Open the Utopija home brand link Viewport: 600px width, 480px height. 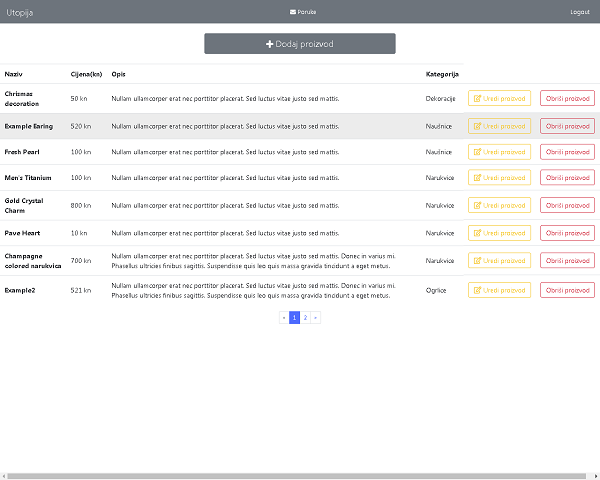20,13
